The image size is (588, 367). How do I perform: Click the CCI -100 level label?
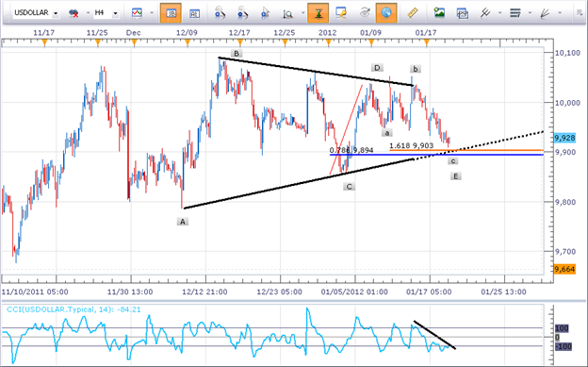coord(563,346)
